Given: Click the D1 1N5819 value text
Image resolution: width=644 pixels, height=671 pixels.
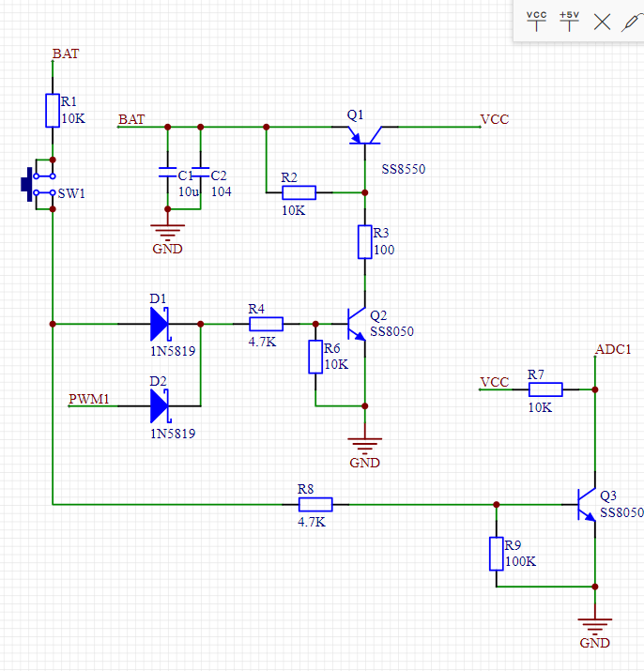Looking at the screenshot, I should click(x=173, y=351).
